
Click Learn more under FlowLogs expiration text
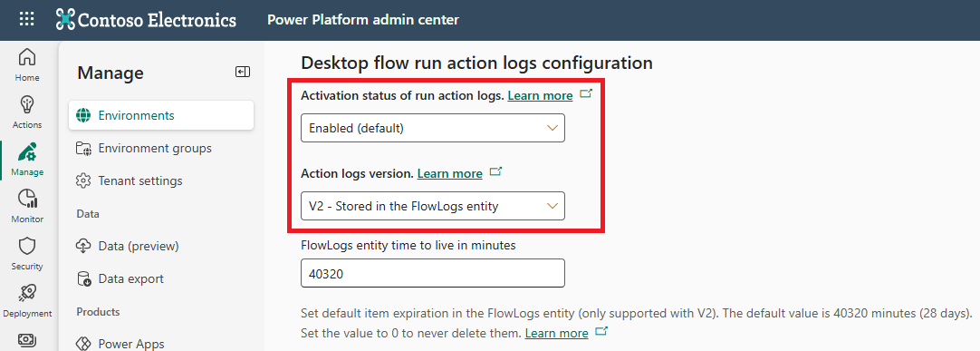[556, 334]
